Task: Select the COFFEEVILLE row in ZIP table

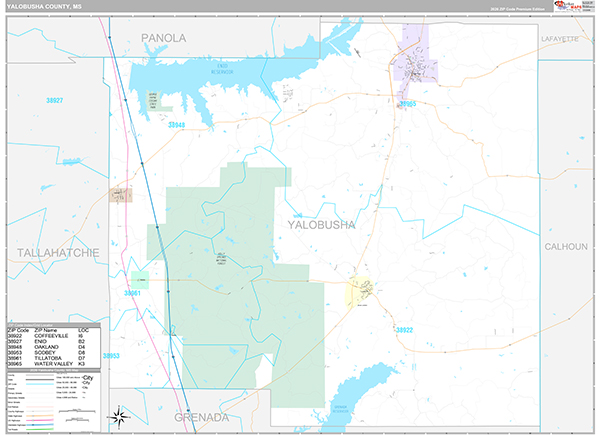Action: coord(54,336)
